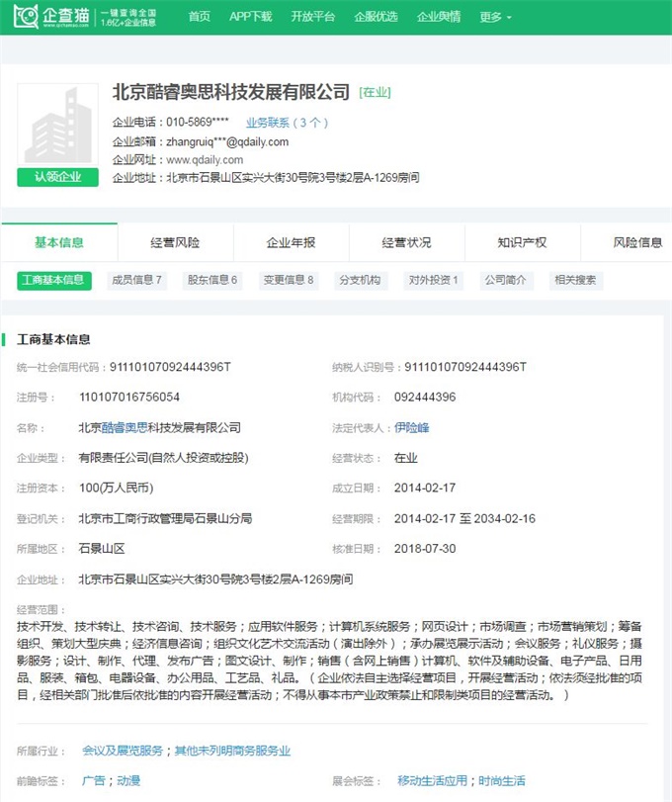Open the 移动生活应用 exhibition tag
The image size is (672, 802).
[432, 781]
